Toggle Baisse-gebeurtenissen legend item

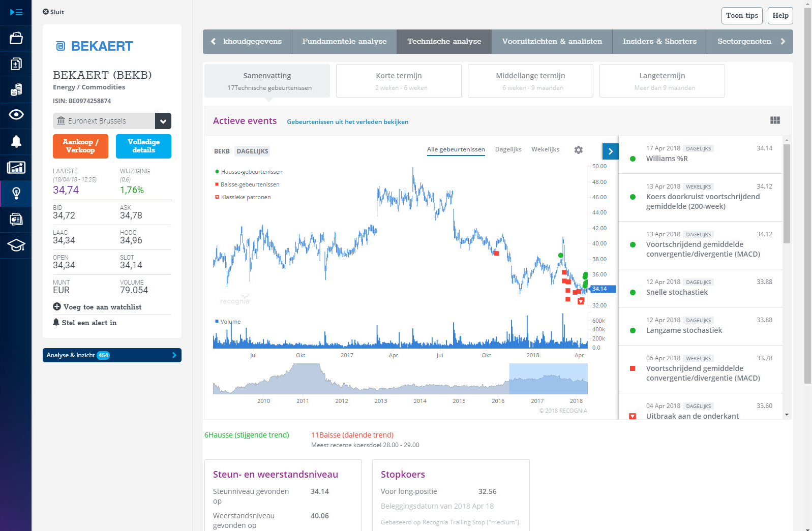247,184
